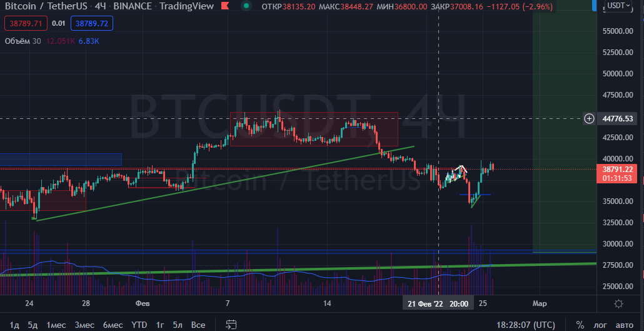Click the red flag icon beside TradingView title
The width and height of the screenshot is (644, 331).
(x=225, y=6)
